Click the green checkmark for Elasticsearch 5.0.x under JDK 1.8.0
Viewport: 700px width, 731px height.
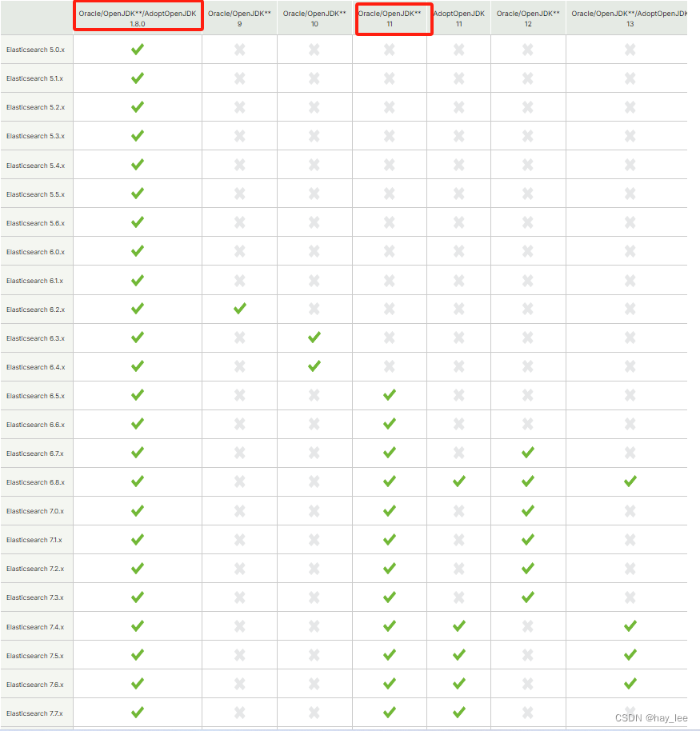point(137,50)
